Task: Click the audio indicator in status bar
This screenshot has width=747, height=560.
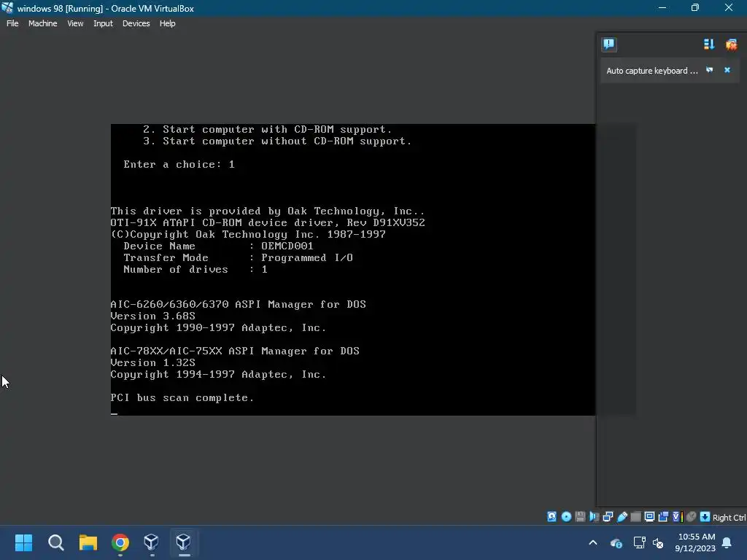Action: click(594, 517)
